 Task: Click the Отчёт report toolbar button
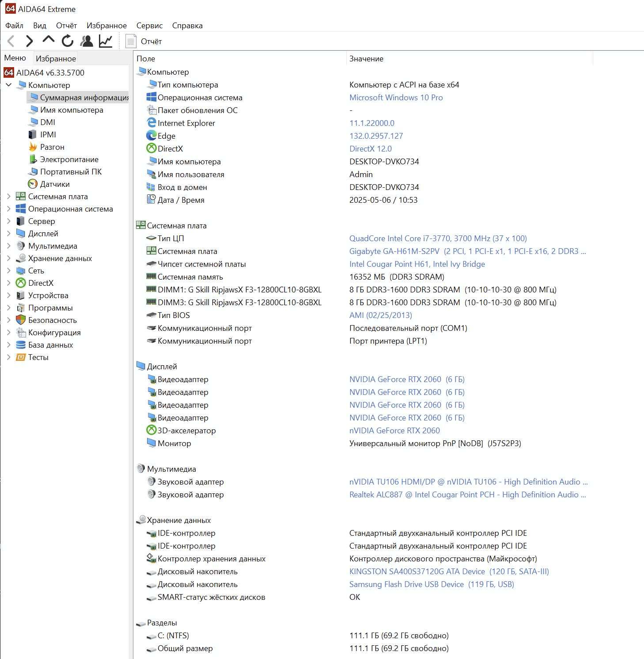pos(144,41)
